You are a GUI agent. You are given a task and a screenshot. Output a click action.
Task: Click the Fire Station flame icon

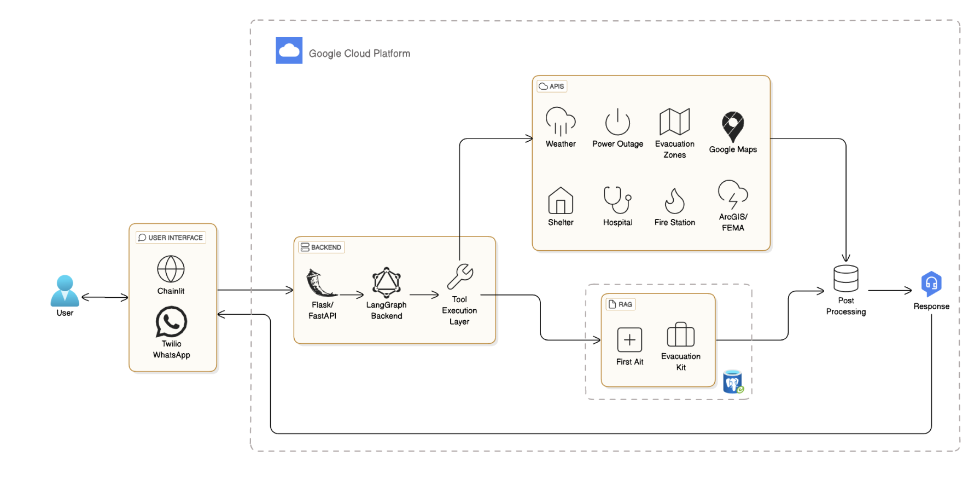[674, 201]
